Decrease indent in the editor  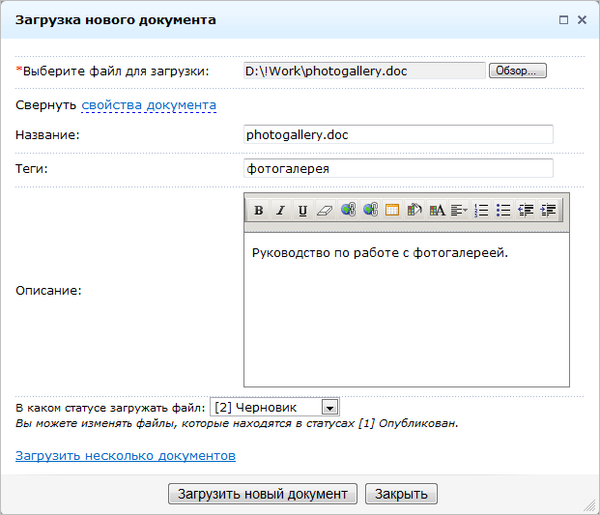point(525,210)
